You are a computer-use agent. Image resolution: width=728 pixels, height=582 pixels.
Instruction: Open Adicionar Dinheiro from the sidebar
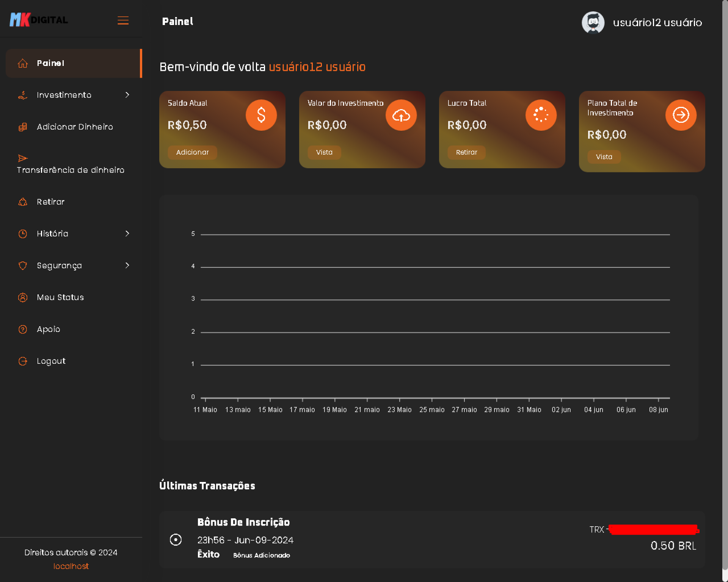click(x=75, y=127)
